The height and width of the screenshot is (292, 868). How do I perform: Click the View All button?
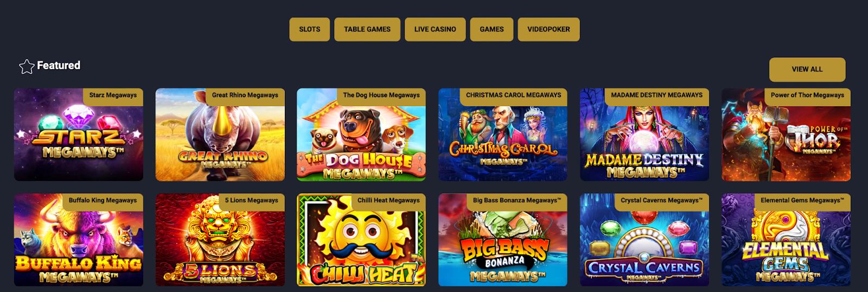pos(807,69)
